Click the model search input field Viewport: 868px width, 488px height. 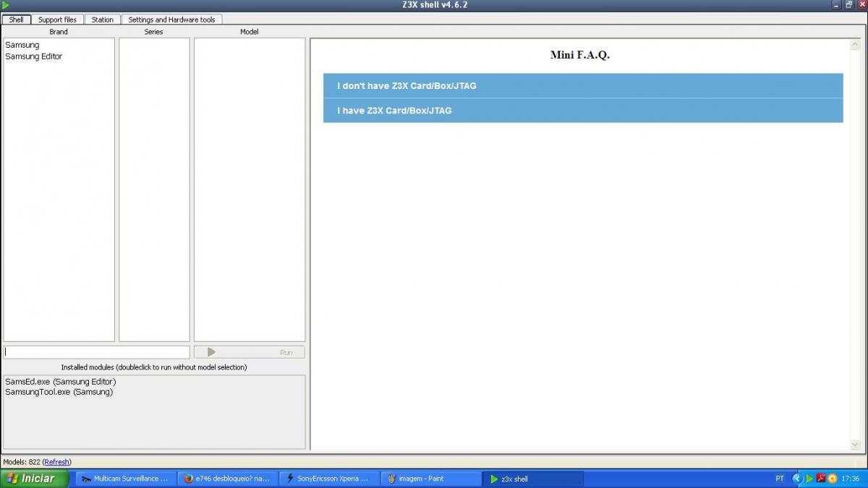point(97,352)
